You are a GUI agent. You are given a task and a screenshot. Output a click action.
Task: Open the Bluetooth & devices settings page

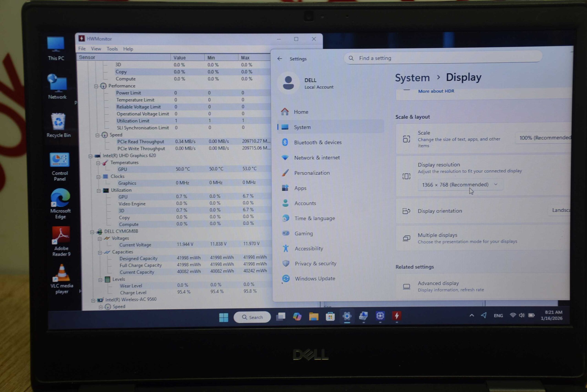tap(318, 143)
